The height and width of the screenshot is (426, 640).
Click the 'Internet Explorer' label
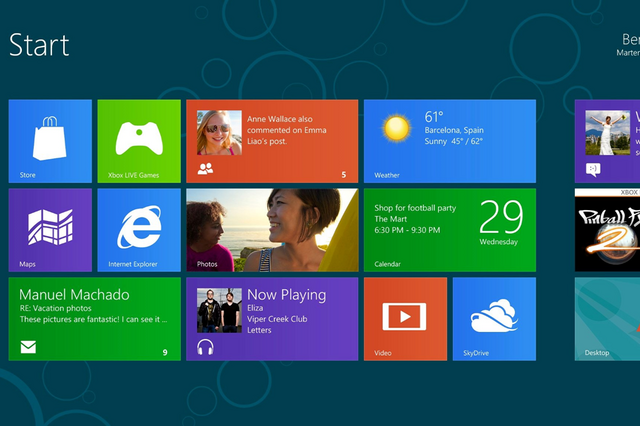click(x=133, y=264)
